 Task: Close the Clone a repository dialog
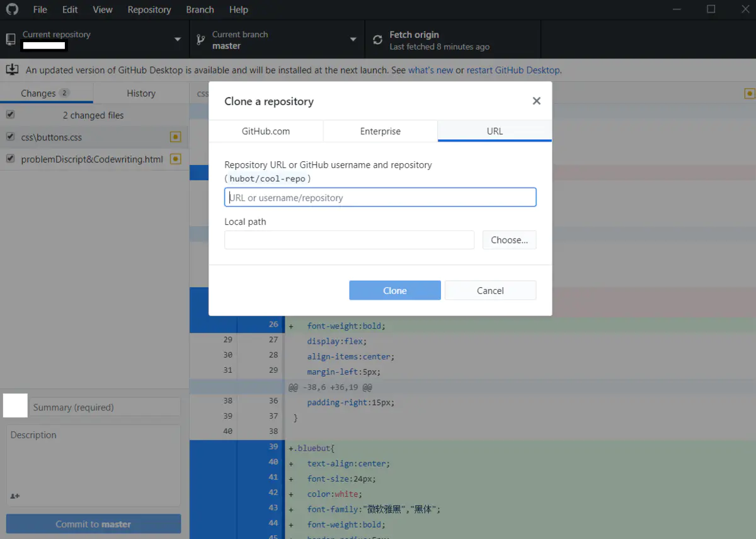536,101
